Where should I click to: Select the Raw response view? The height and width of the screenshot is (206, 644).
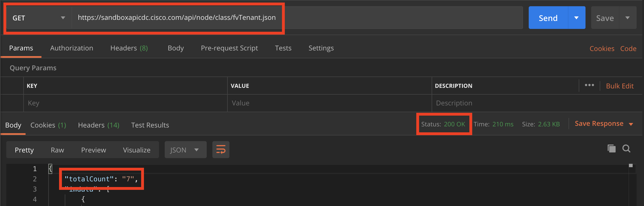coord(57,150)
